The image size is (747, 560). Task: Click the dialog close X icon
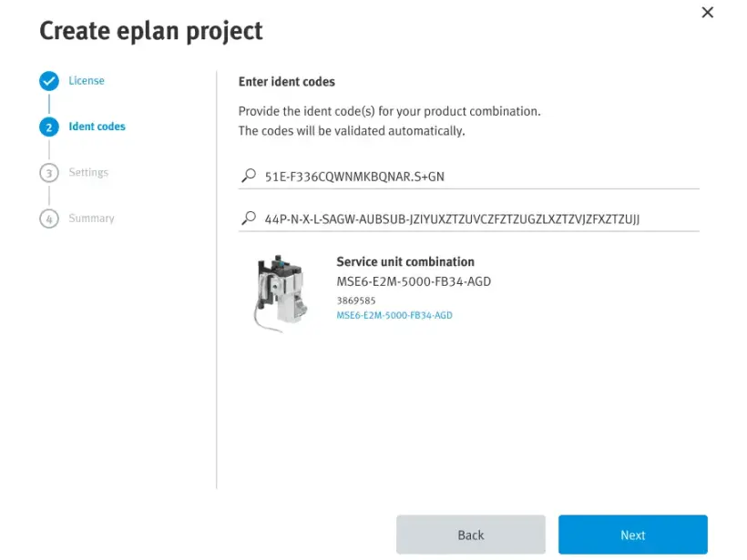(x=708, y=13)
